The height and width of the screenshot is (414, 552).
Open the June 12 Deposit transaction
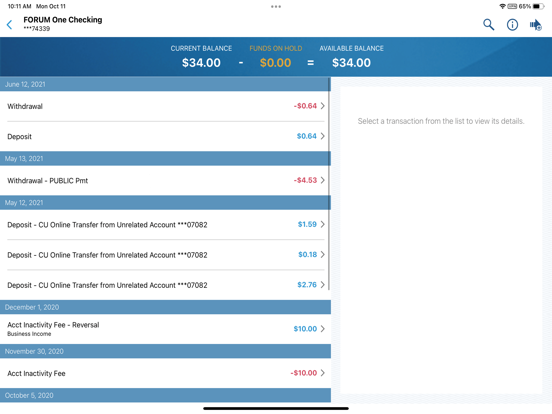(x=165, y=137)
